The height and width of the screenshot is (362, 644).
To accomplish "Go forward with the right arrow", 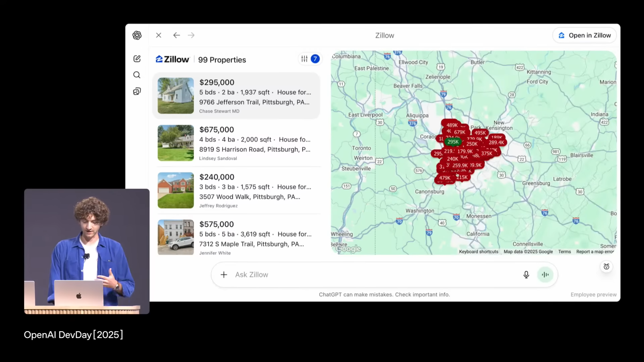I will point(191,35).
